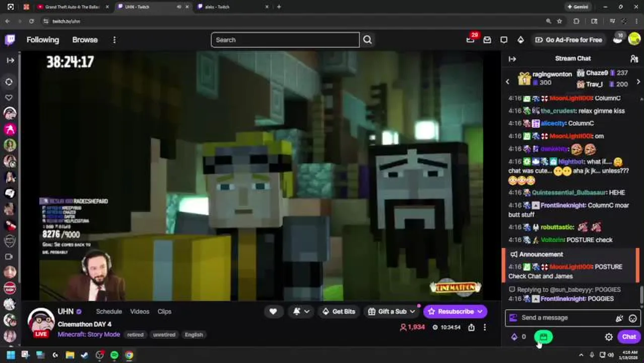Open the Bits cheer icon in chat input
644x363 pixels.
click(619, 318)
